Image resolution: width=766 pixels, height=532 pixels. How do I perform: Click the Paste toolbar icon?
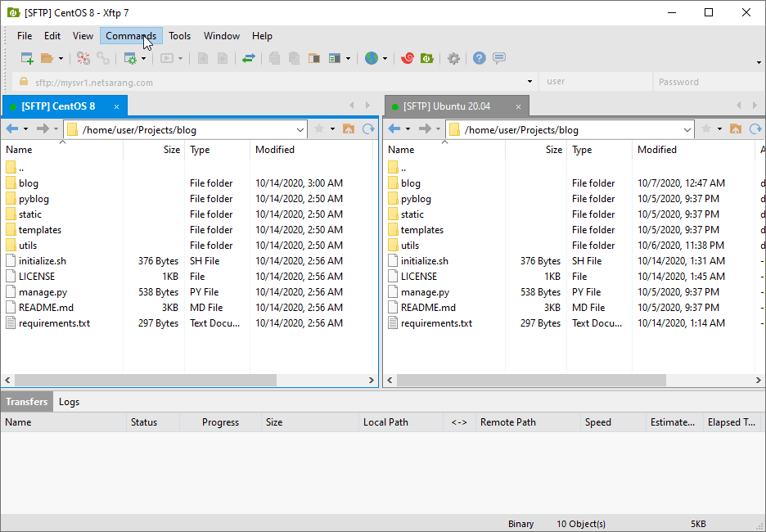(294, 59)
